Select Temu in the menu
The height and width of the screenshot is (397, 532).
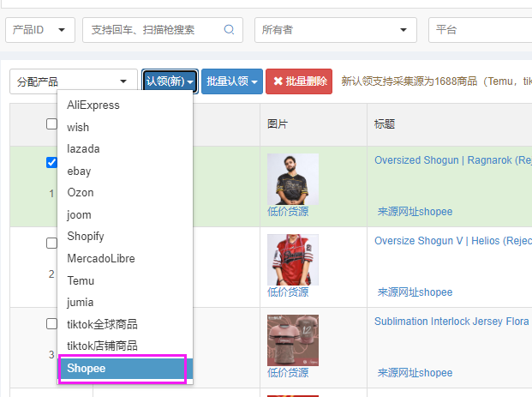125,280
